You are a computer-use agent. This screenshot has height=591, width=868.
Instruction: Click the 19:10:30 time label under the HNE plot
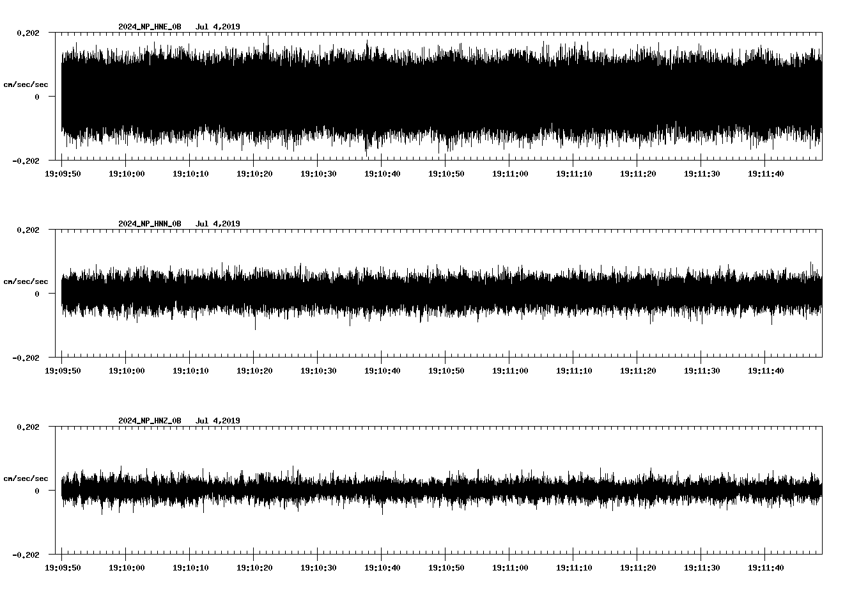coord(318,173)
